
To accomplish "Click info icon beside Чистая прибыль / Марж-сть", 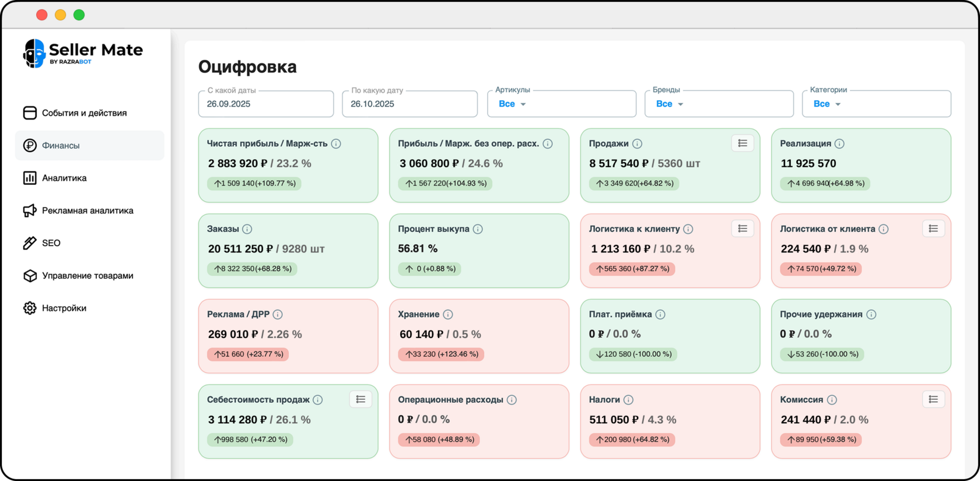I will point(336,143).
